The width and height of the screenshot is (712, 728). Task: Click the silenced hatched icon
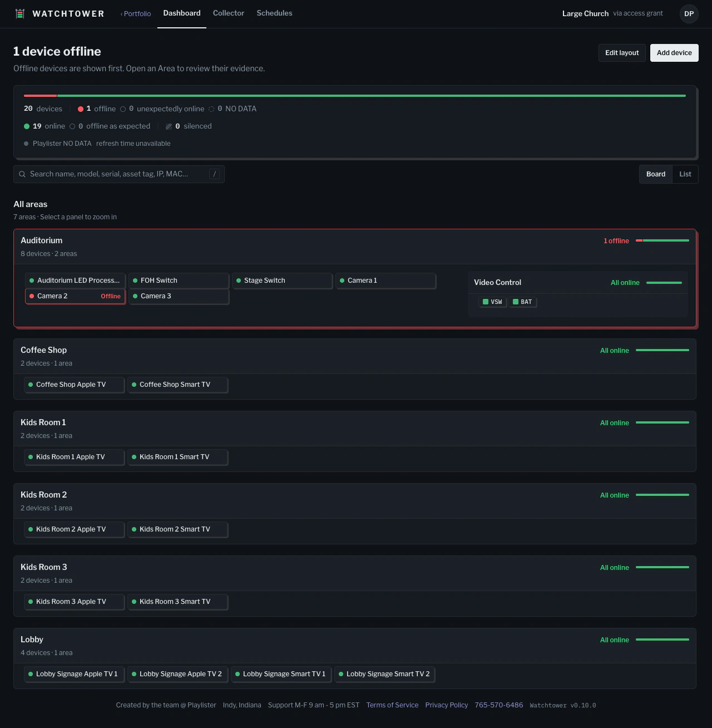[x=169, y=126]
